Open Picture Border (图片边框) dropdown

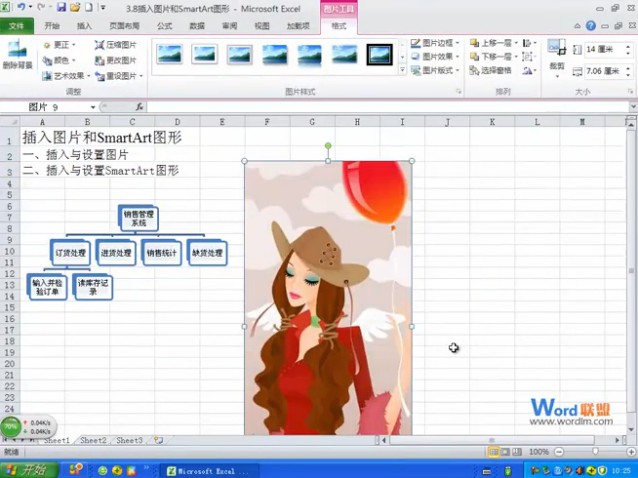coord(435,43)
